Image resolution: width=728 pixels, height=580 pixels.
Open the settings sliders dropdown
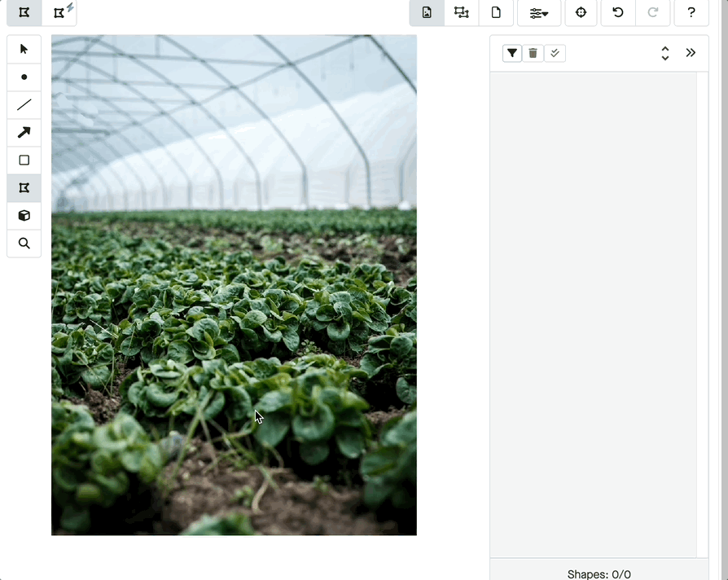tap(539, 12)
